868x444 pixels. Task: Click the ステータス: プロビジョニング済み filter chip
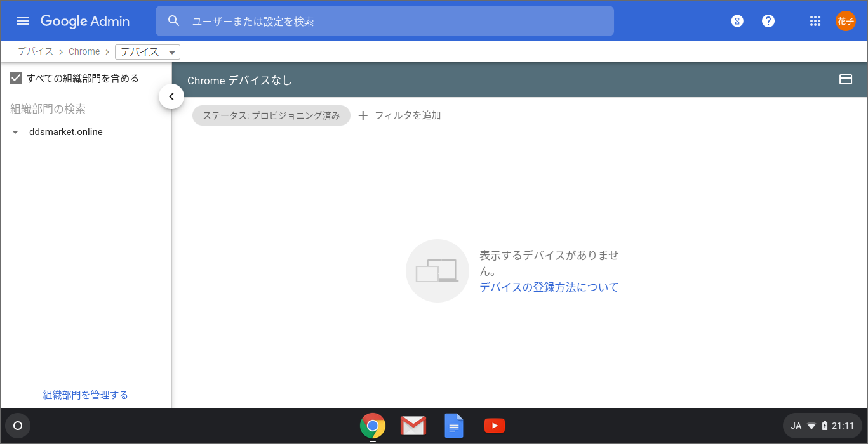tap(271, 115)
